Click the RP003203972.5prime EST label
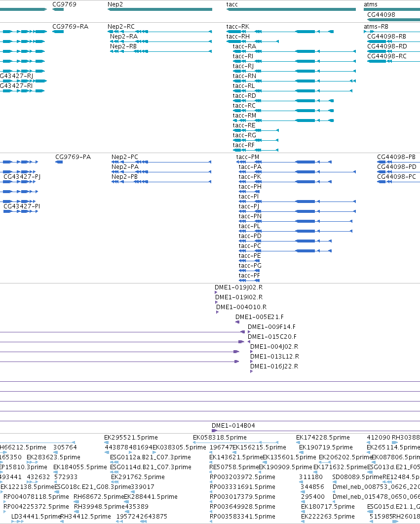The height and width of the screenshot is (524, 420). pyautogui.click(x=243, y=477)
